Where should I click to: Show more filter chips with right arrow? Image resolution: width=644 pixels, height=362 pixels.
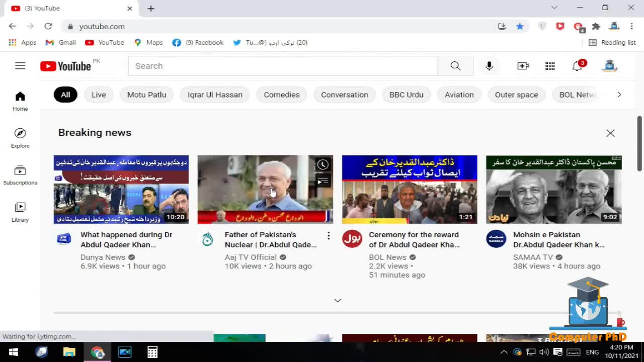[x=619, y=95]
